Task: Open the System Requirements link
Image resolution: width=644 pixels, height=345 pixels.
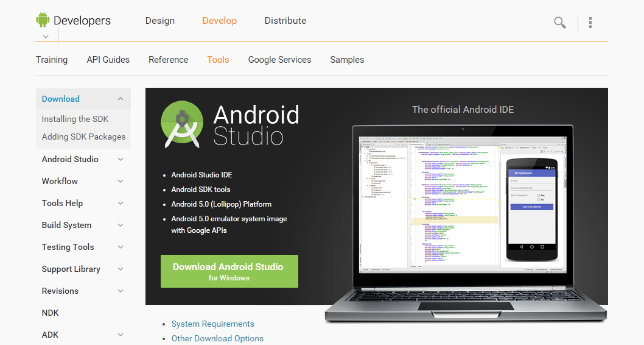Action: point(213,324)
